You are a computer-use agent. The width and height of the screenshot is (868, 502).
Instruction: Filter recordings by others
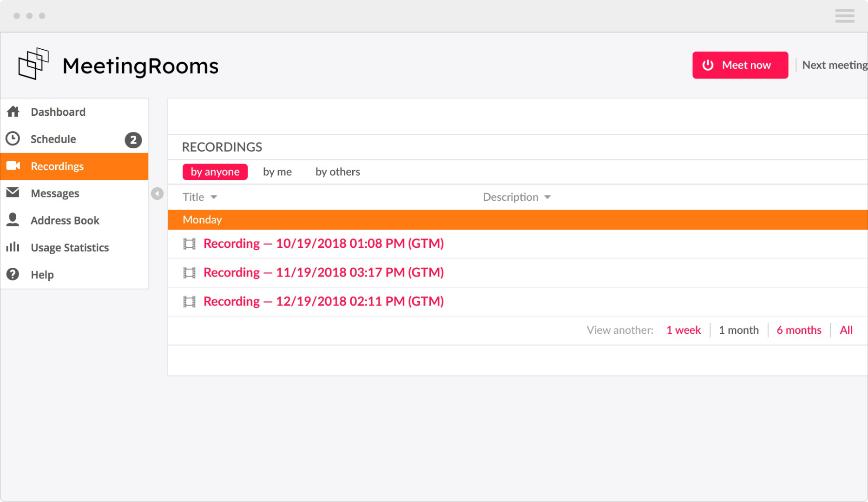(337, 172)
